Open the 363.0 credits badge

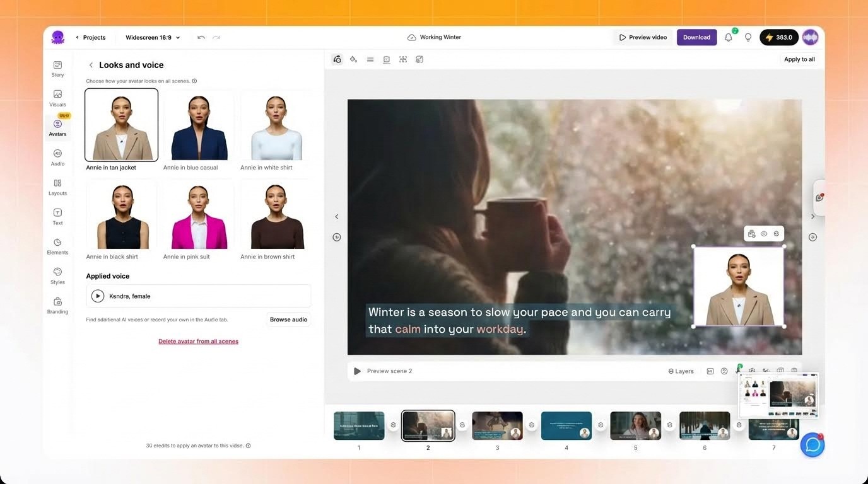(779, 37)
